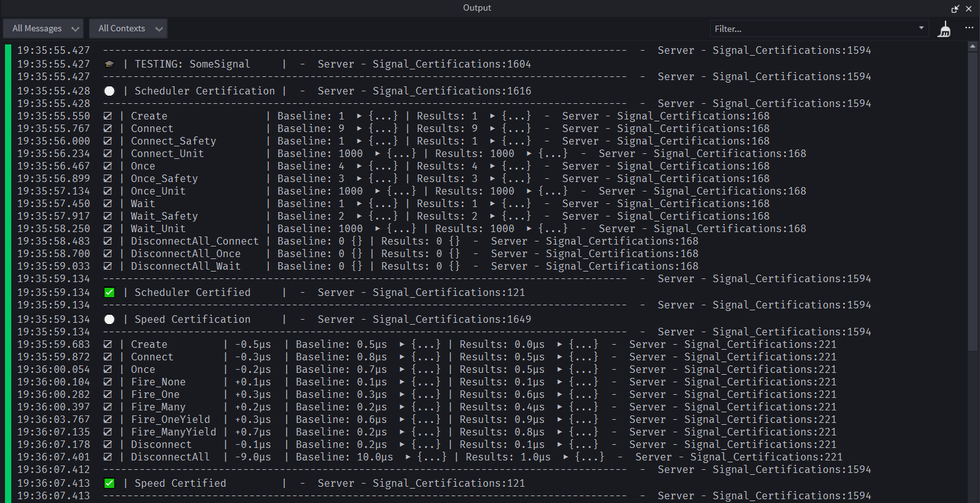
Task: Open the Signal_Certifications:1616 source link
Action: tap(451, 91)
